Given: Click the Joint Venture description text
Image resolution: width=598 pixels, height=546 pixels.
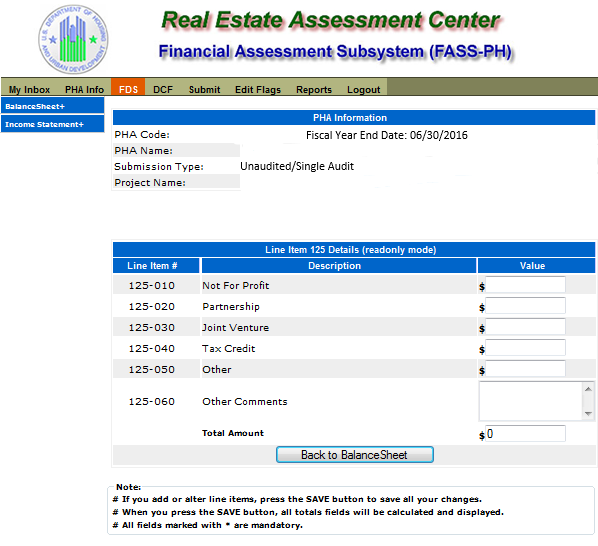Looking at the screenshot, I should [x=235, y=328].
